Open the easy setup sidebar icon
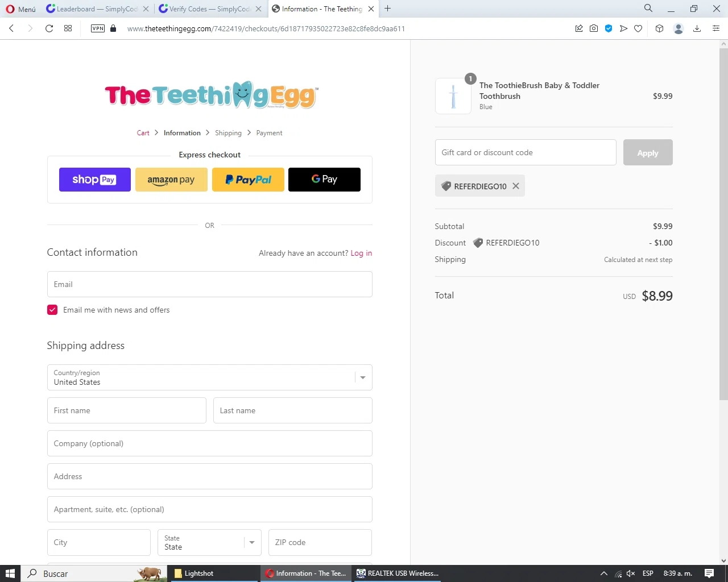The height and width of the screenshot is (582, 728). click(x=716, y=28)
